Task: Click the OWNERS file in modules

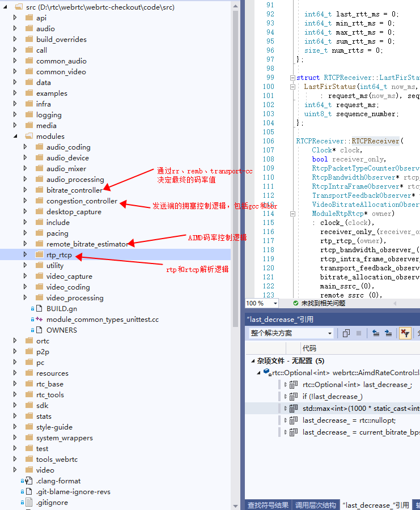Action: (61, 330)
